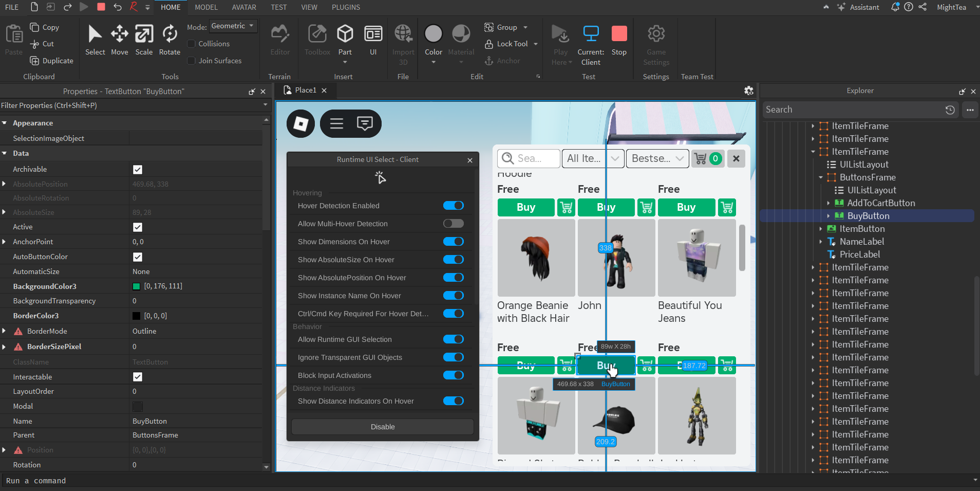Screen dimensions: 980x491
Task: Open the notifications bell icon
Action: tap(895, 7)
